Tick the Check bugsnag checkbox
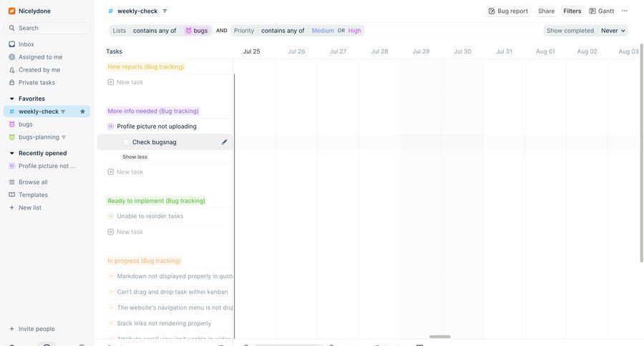 [126, 142]
